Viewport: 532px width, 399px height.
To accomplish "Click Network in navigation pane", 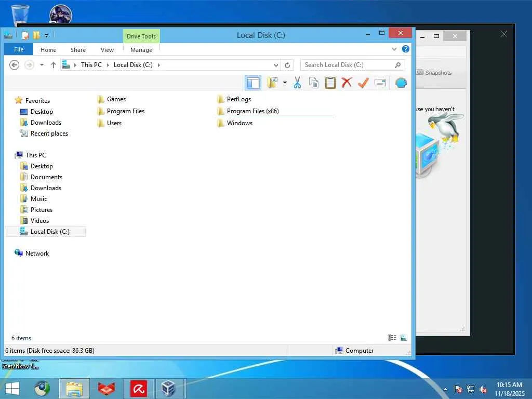I will pos(32,253).
